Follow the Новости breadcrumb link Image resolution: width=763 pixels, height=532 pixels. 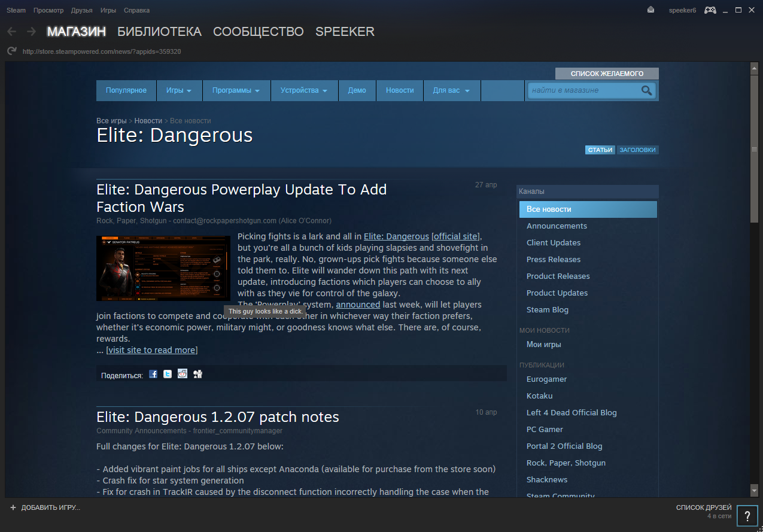pyautogui.click(x=148, y=121)
